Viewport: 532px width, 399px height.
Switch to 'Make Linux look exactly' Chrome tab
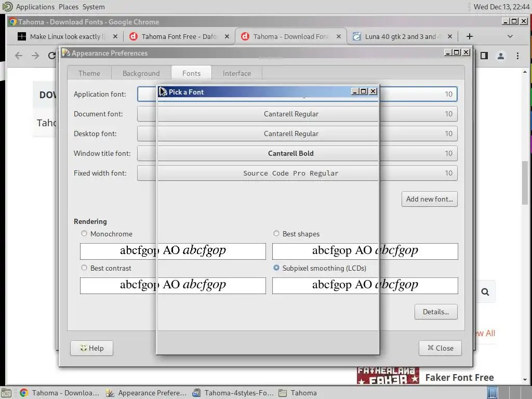[x=68, y=36]
